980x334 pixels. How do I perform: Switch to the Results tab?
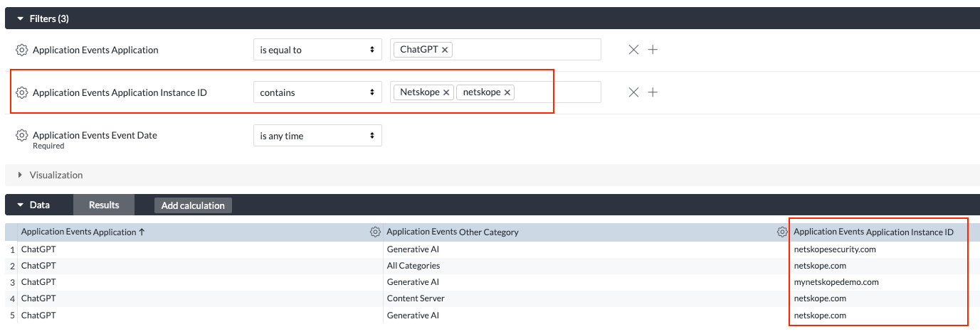pyautogui.click(x=104, y=205)
